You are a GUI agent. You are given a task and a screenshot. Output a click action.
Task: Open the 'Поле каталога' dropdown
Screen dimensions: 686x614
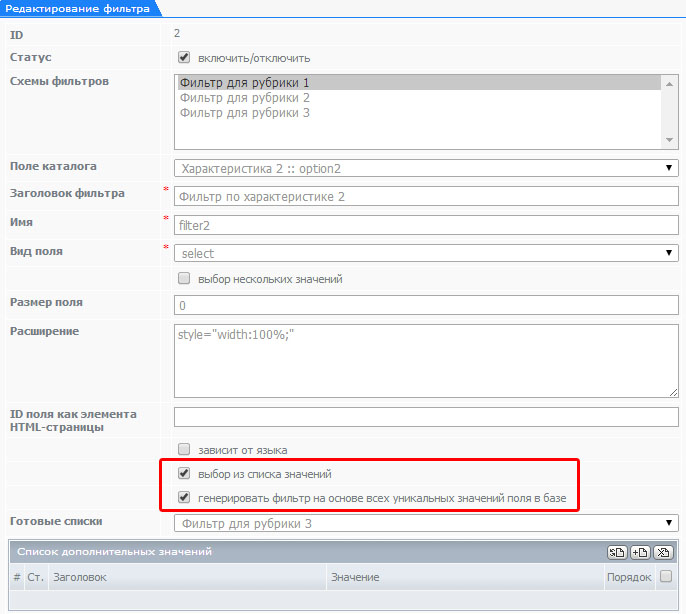click(x=426, y=168)
